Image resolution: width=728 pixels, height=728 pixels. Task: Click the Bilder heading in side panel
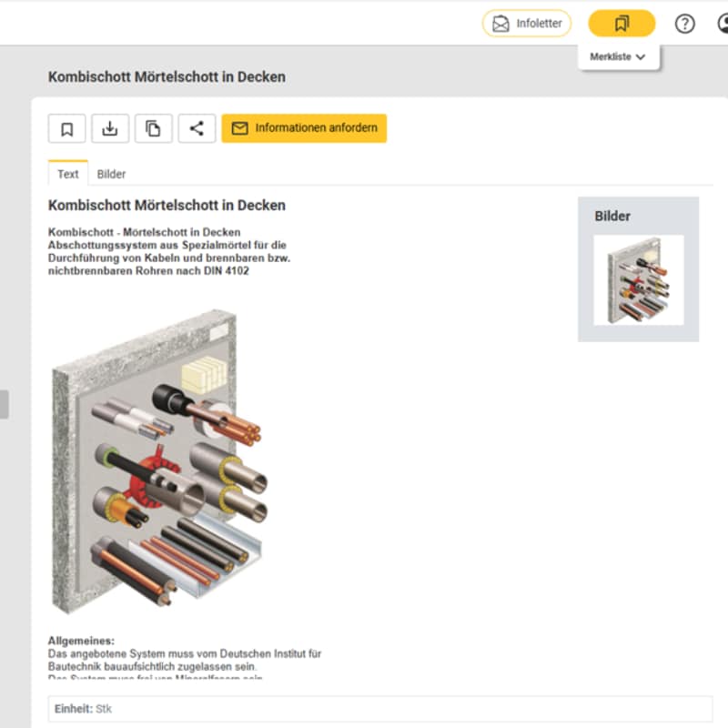pyautogui.click(x=612, y=216)
